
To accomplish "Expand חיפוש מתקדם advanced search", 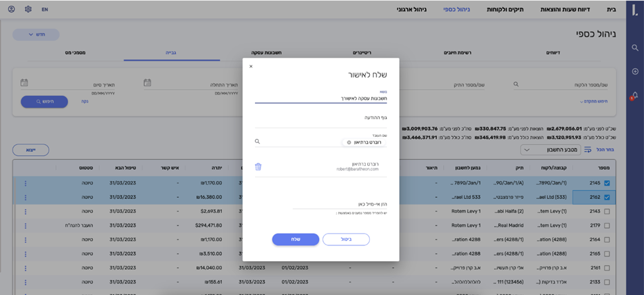I will point(594,101).
